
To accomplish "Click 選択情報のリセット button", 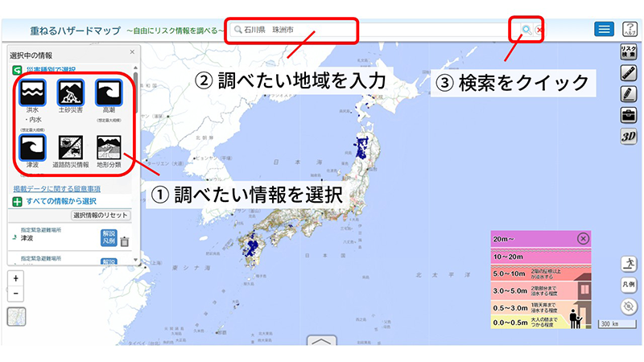I will 100,215.
